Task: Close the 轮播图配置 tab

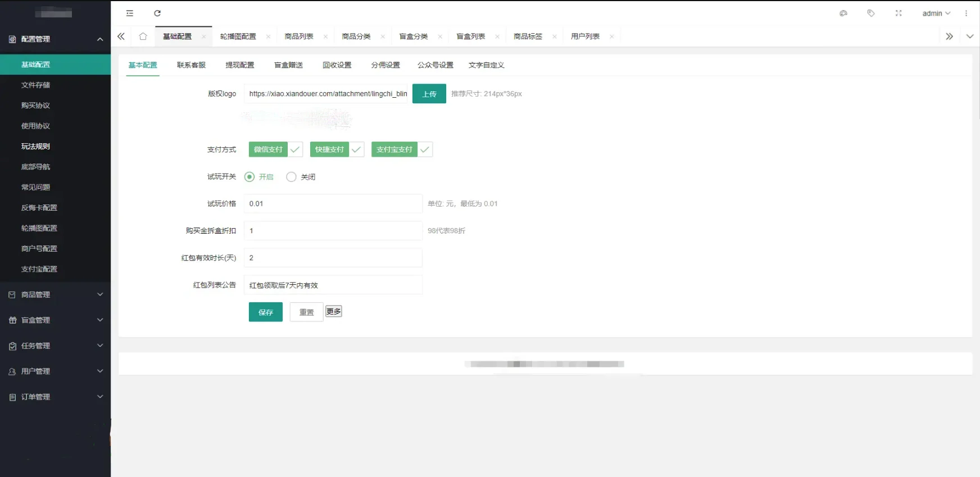Action: (268, 37)
